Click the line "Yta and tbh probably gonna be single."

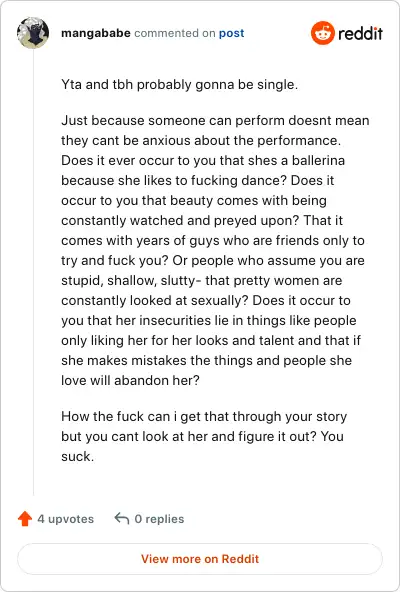coord(179,85)
